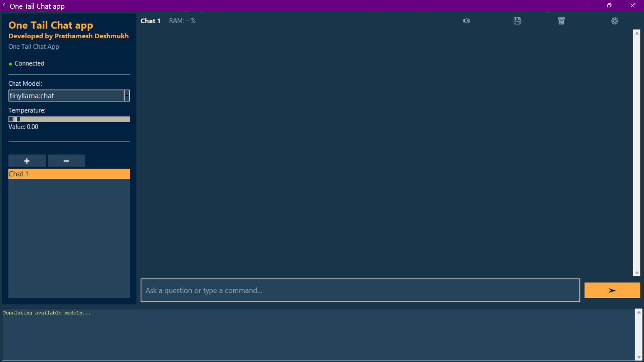The image size is (644, 362).
Task: Click the feather app icon in title bar
Action: [x=4, y=6]
